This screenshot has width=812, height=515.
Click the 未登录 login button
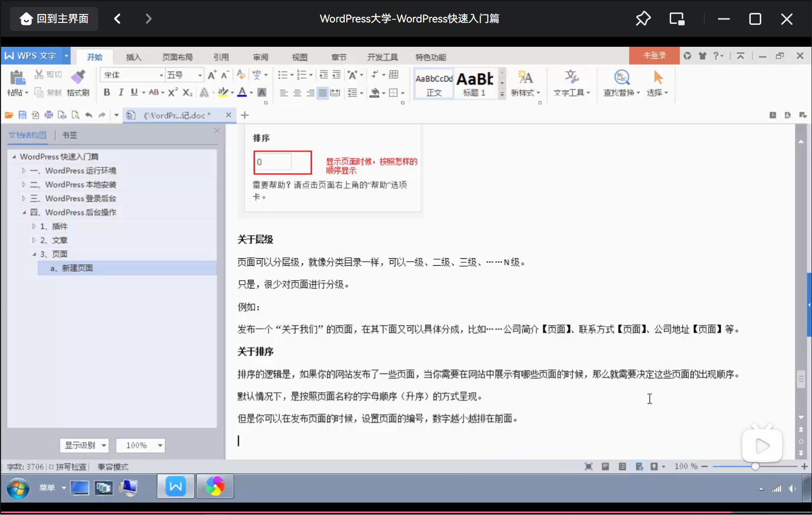point(654,56)
